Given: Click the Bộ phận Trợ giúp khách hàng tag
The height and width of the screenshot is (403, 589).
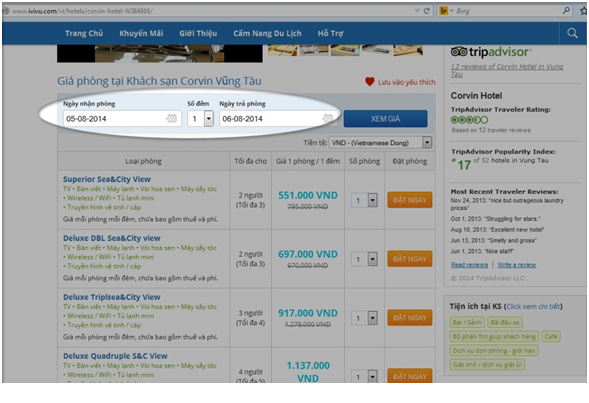Looking at the screenshot, I should click(x=494, y=337).
